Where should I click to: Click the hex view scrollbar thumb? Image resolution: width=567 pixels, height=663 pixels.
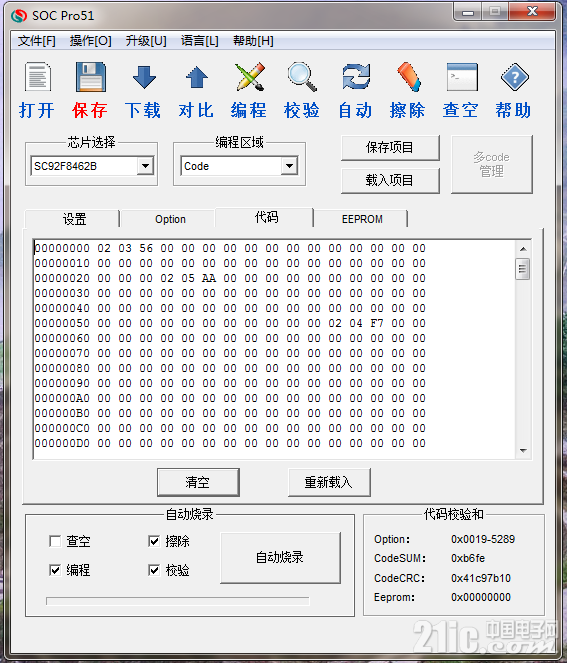(x=523, y=269)
